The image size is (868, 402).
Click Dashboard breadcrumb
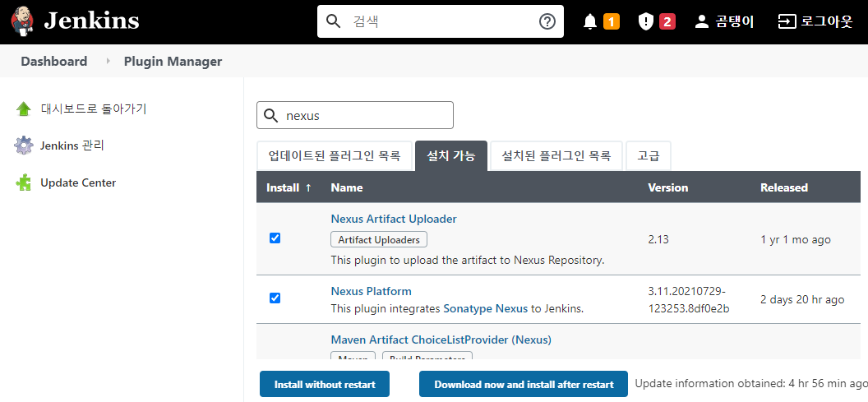point(54,62)
